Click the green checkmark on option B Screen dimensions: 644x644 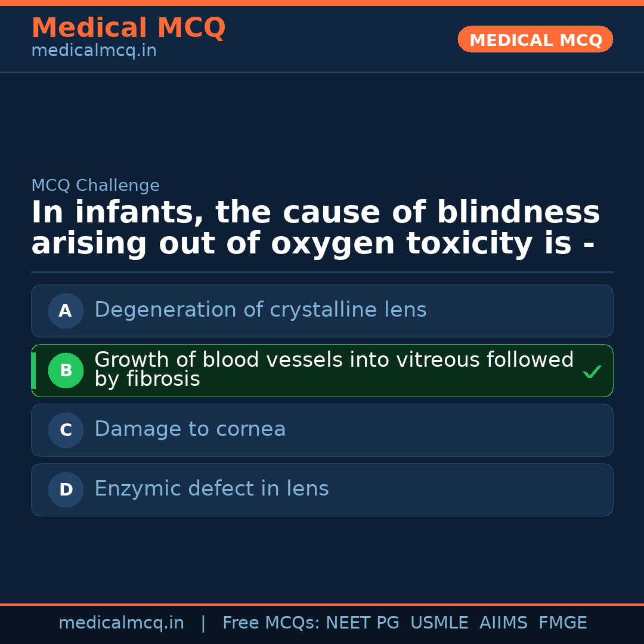point(592,372)
